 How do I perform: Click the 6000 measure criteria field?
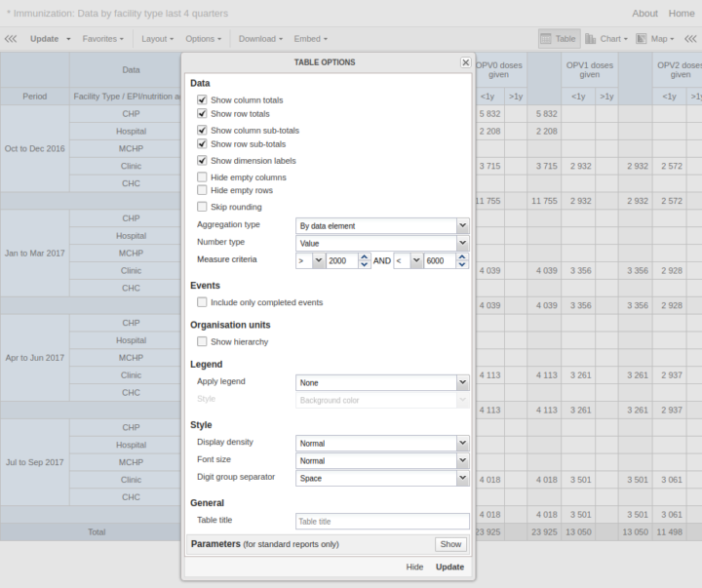tap(441, 260)
